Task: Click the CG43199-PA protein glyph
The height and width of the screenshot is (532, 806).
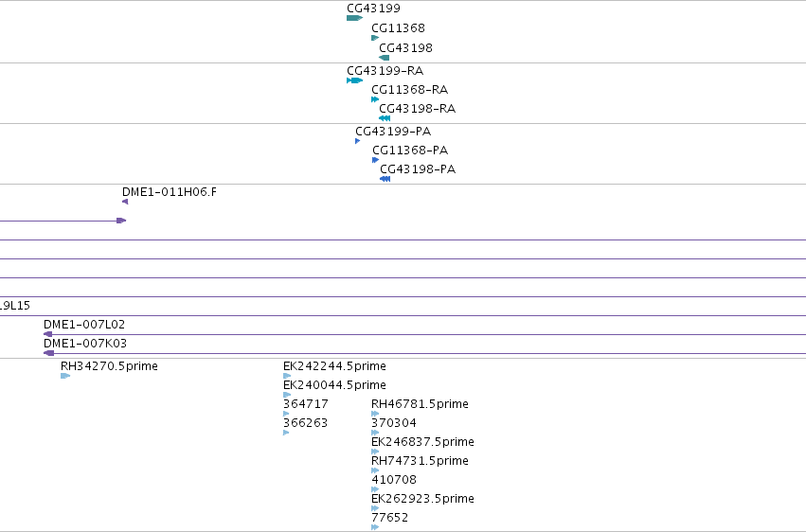Action: pyautogui.click(x=358, y=141)
